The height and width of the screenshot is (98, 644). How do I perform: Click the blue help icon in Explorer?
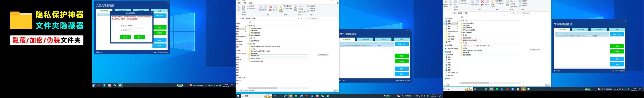[338, 3]
